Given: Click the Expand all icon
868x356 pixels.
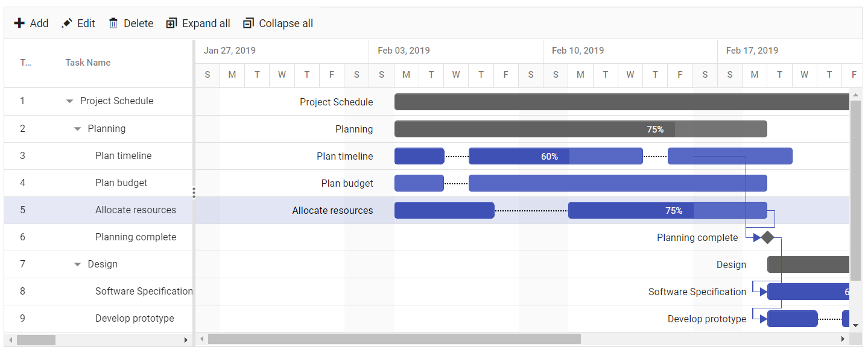Looking at the screenshot, I should click(171, 23).
